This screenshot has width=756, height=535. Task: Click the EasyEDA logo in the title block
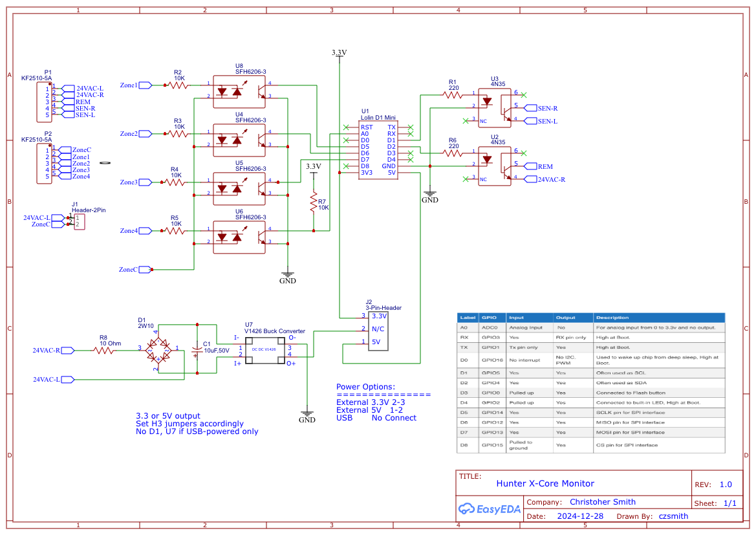click(x=490, y=509)
